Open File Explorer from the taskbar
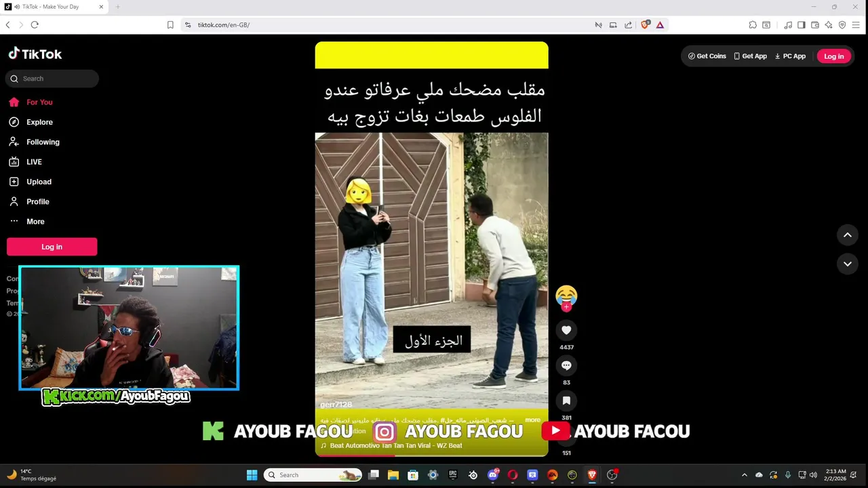868x488 pixels. pos(393,475)
